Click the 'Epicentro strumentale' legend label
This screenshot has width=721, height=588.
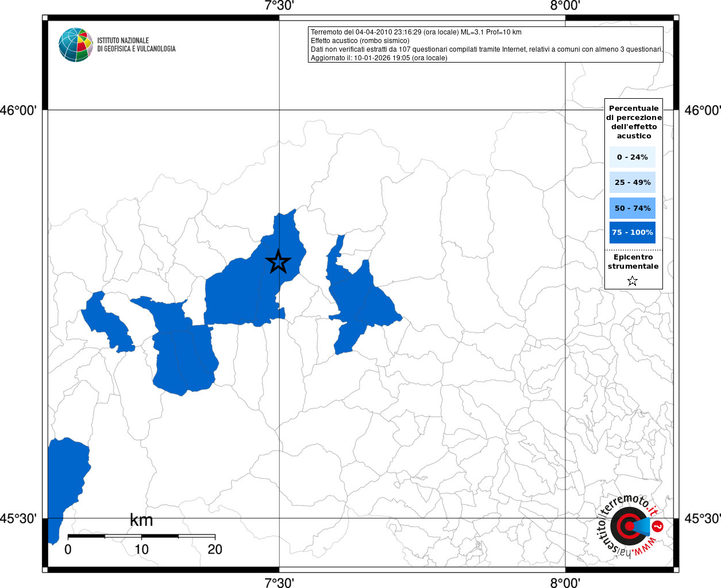coord(633,262)
